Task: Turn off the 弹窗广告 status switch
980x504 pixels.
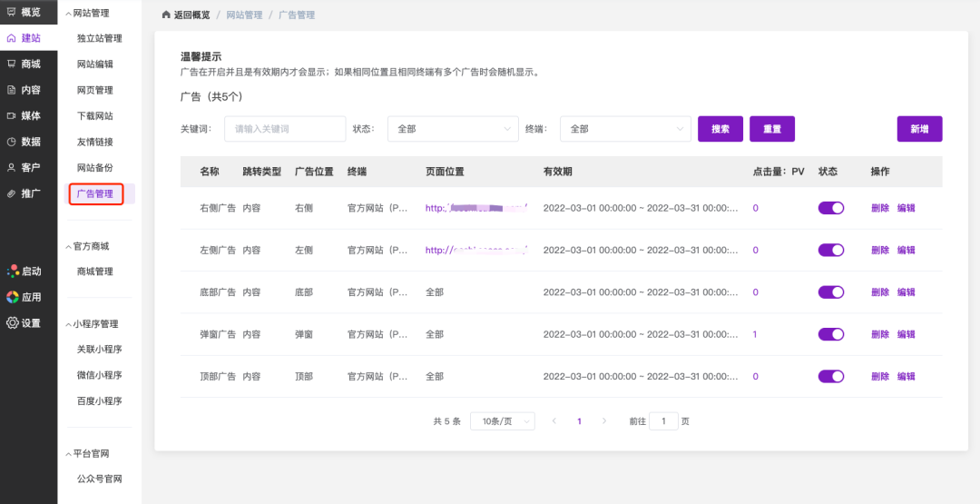Action: pyautogui.click(x=830, y=334)
